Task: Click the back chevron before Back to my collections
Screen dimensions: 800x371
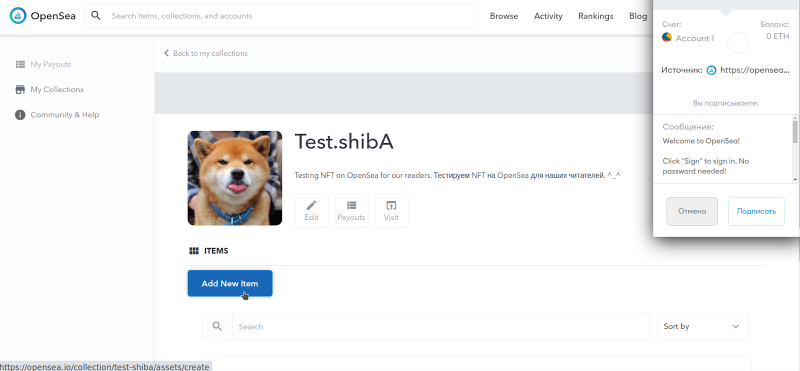Action: [166, 53]
